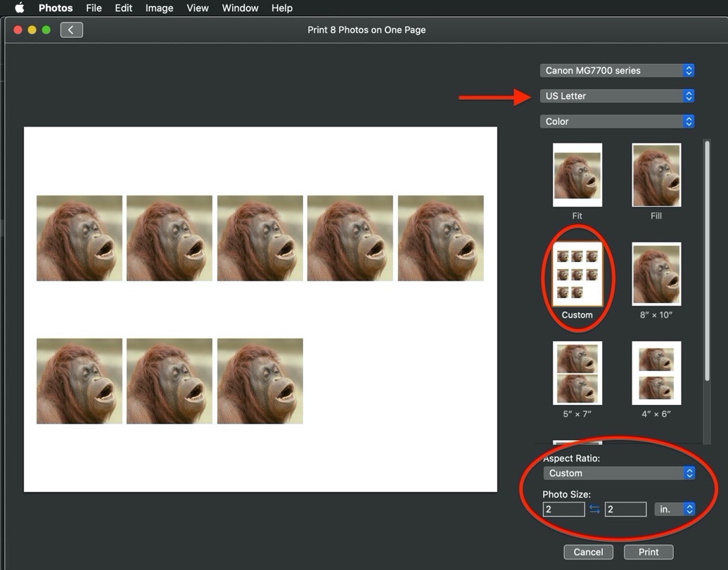The height and width of the screenshot is (570, 728).
Task: Open the US Letter paper size dropdown
Action: [x=617, y=96]
